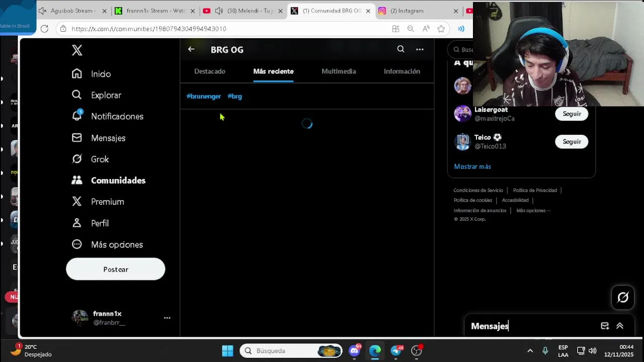
Task: Open Teico profile avatar
Action: pyautogui.click(x=462, y=142)
